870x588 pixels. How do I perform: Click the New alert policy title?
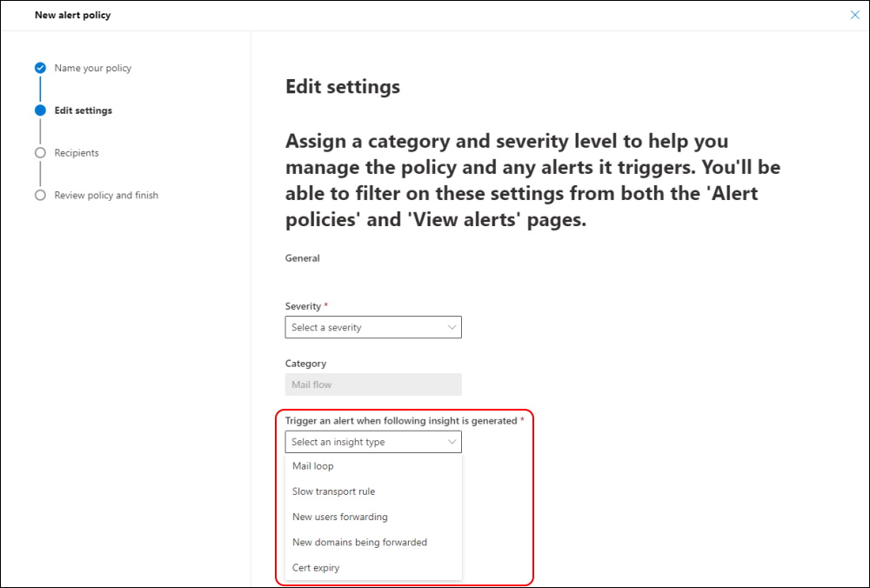[x=73, y=15]
